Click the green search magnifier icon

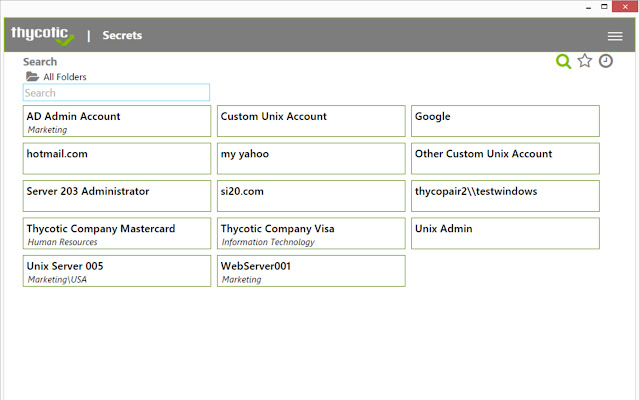point(563,62)
